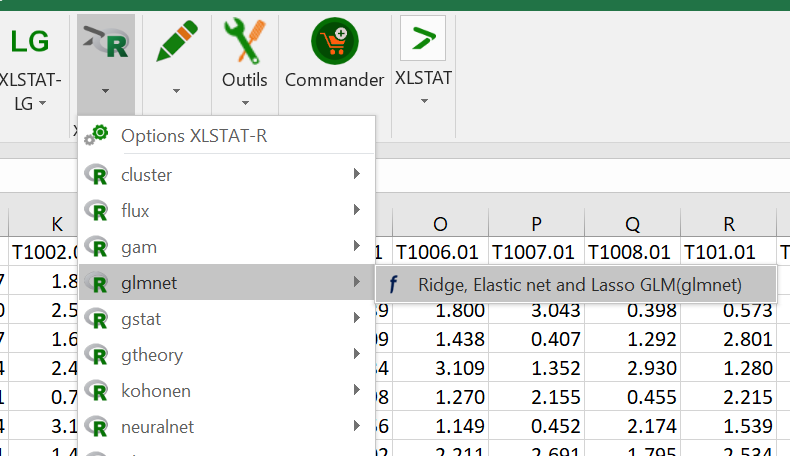Launch the Commander cart icon
The height and width of the screenshot is (456, 790).
pos(334,41)
